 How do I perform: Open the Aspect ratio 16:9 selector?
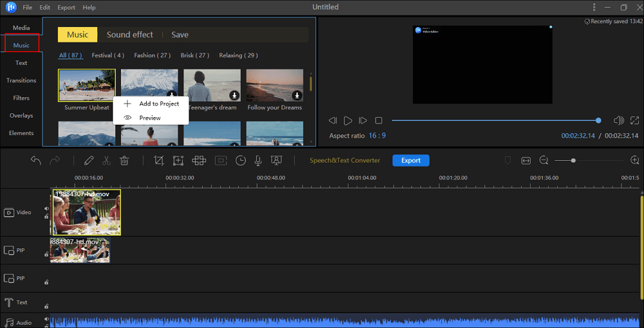pyautogui.click(x=377, y=136)
